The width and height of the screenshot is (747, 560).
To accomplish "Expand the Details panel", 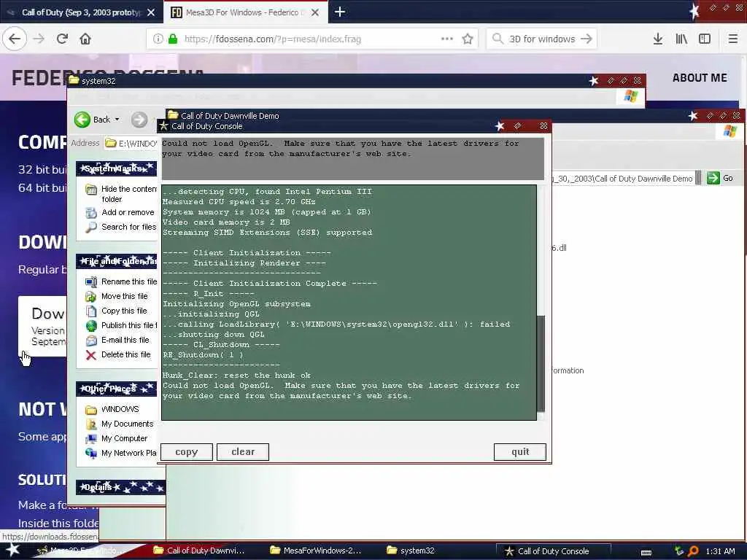I will click(x=120, y=487).
